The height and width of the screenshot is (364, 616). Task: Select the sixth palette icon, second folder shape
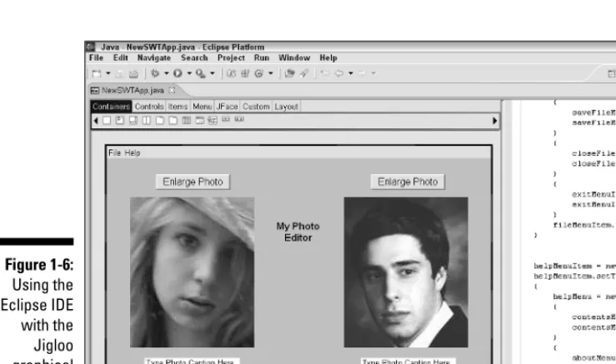(173, 121)
